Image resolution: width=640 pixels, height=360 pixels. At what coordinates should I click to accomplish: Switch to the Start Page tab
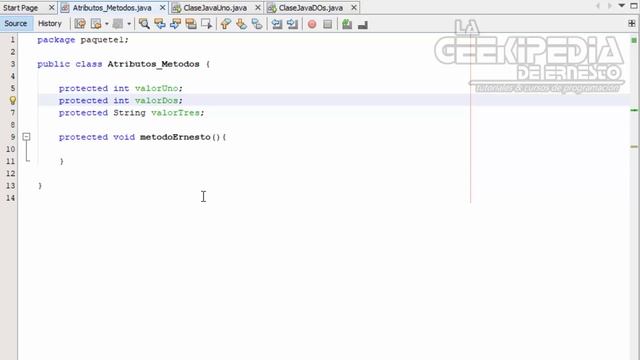20,8
